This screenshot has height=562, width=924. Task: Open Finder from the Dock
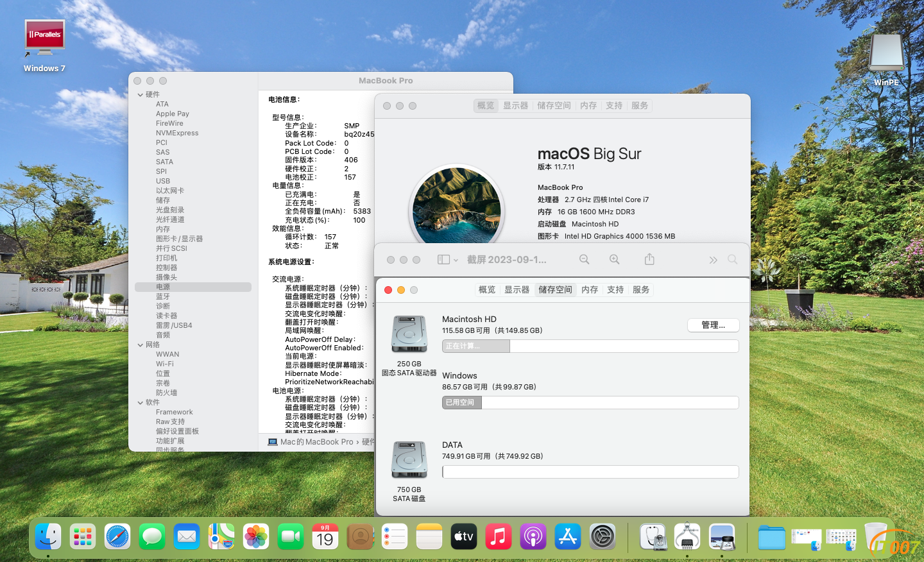pos(48,536)
